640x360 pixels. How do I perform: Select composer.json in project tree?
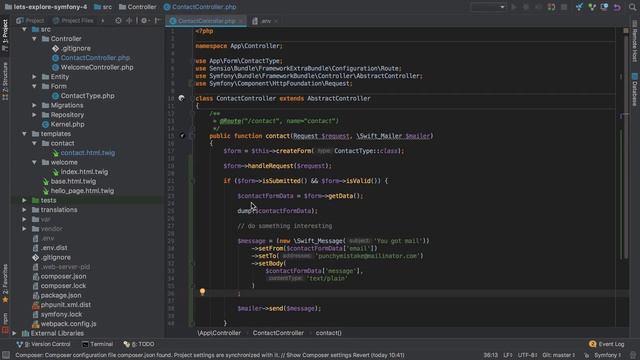(x=63, y=276)
